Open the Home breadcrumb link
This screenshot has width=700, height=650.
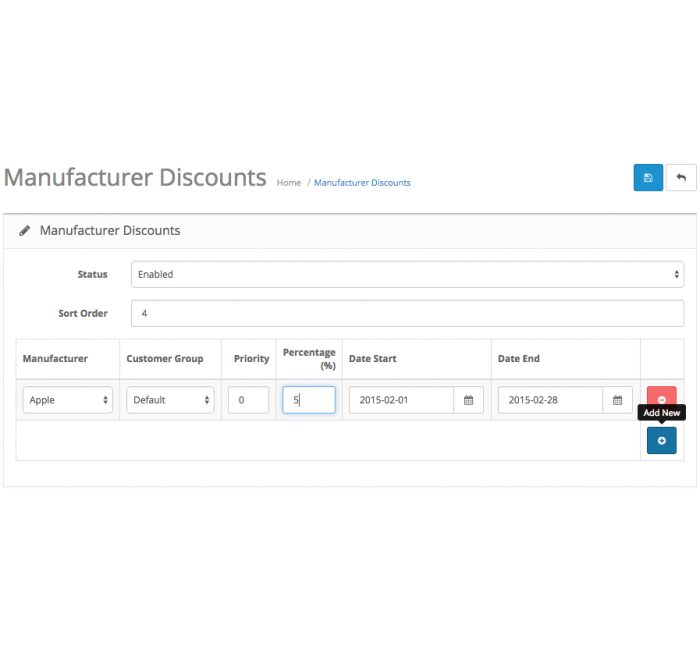coord(289,183)
